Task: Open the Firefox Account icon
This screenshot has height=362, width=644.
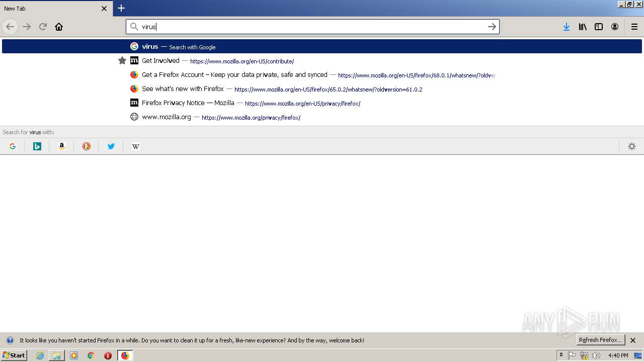Action: pyautogui.click(x=615, y=27)
